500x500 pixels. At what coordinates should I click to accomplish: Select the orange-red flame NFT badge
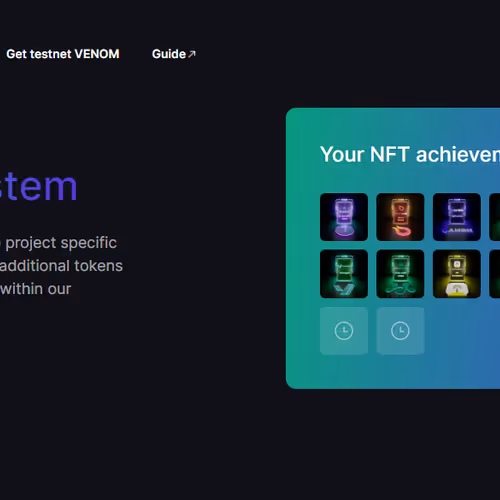pyautogui.click(x=400, y=217)
